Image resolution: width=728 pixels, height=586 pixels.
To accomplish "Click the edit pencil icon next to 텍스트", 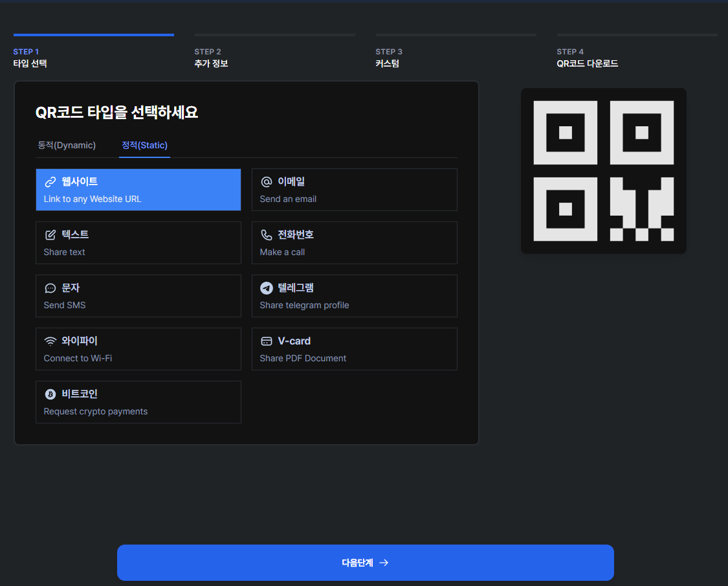I will [x=50, y=234].
